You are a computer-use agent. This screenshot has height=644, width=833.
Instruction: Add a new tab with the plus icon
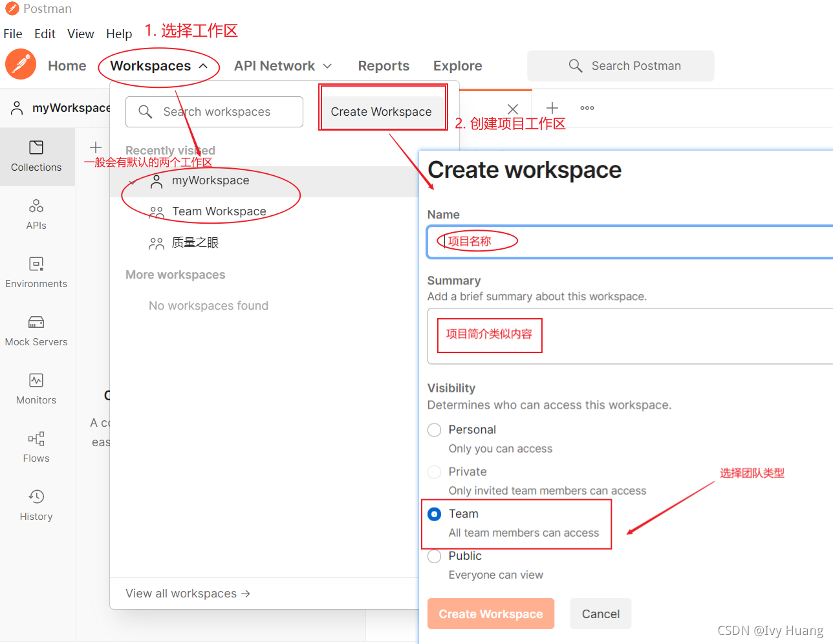tap(552, 108)
